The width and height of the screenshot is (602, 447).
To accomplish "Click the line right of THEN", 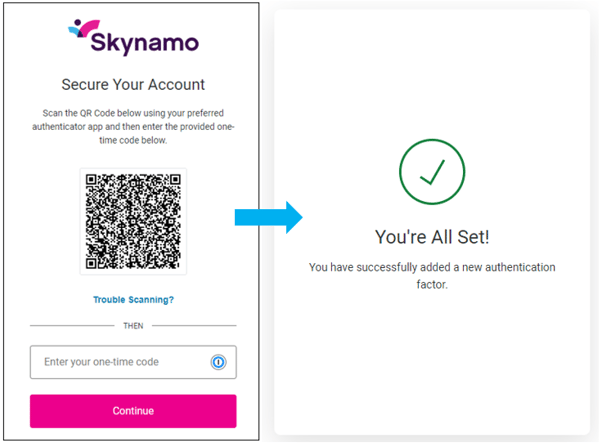I will point(194,326).
